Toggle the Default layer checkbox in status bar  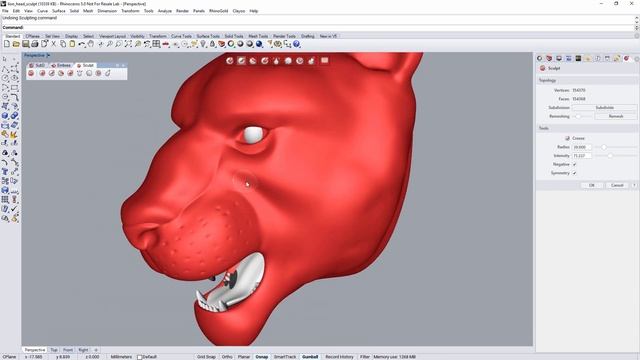click(140, 357)
